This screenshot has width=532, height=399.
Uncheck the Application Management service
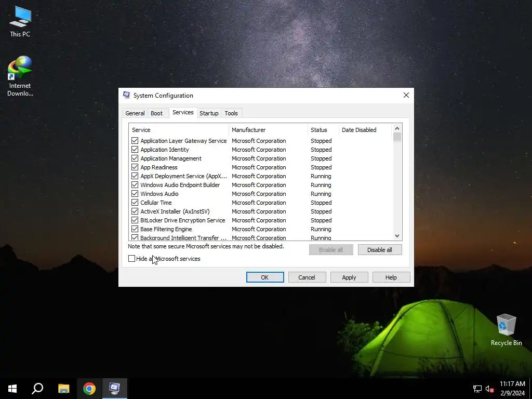click(x=135, y=158)
